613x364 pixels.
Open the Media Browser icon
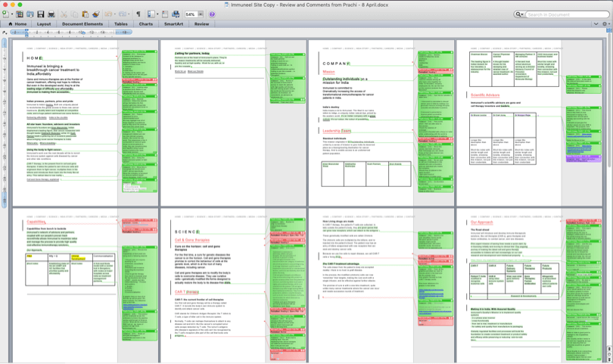pyautogui.click(x=176, y=14)
